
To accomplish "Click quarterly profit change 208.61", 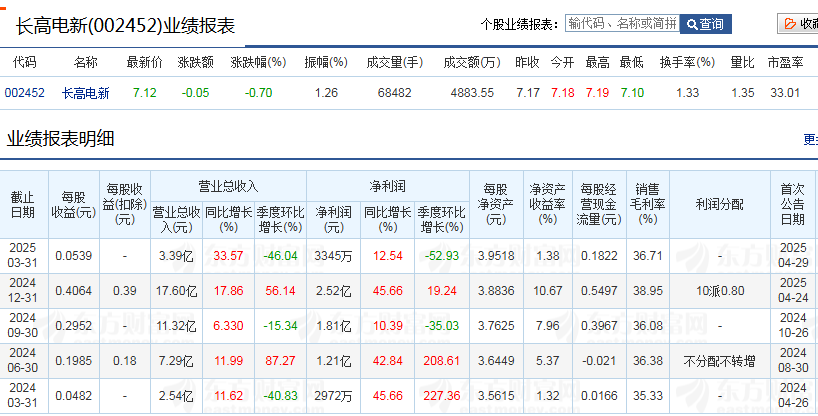I will pyautogui.click(x=441, y=361).
